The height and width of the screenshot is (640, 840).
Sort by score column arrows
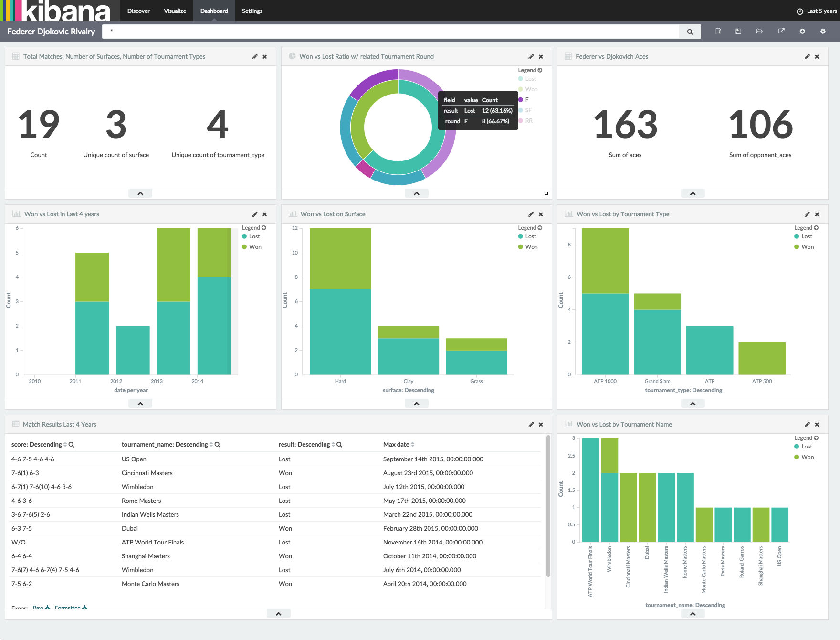tap(65, 445)
